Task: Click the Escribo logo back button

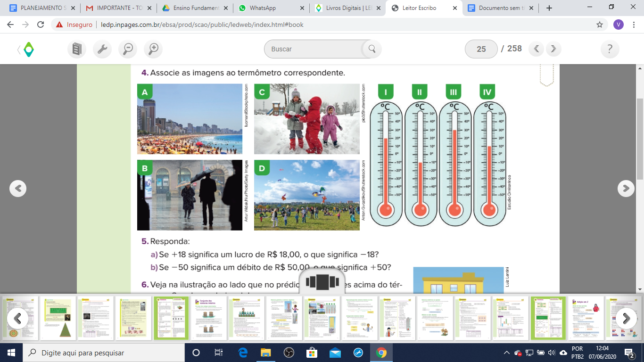Action: tap(26, 49)
